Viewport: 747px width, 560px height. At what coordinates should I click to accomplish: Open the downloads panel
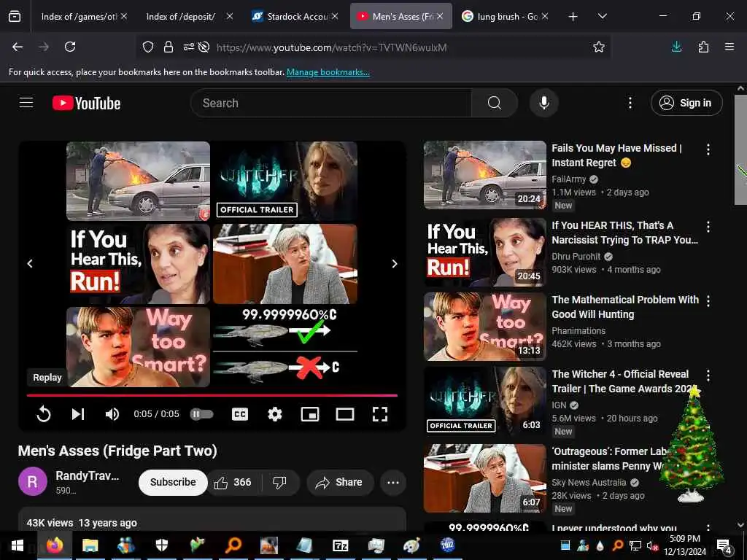click(x=676, y=47)
